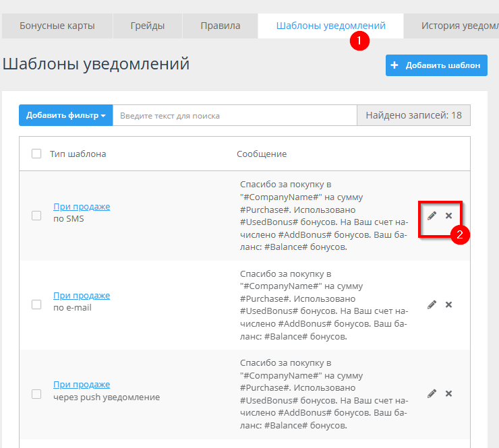This screenshot has width=499, height=448.
Task: Mark the push notification template checkbox
Action: (x=36, y=394)
